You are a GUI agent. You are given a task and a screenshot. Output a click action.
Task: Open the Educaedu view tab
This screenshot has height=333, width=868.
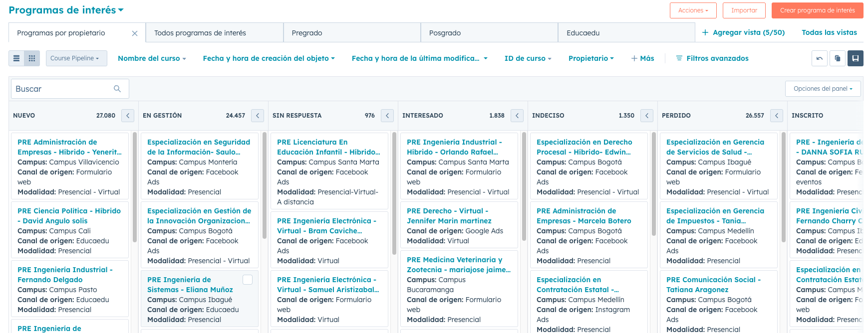[x=583, y=33]
